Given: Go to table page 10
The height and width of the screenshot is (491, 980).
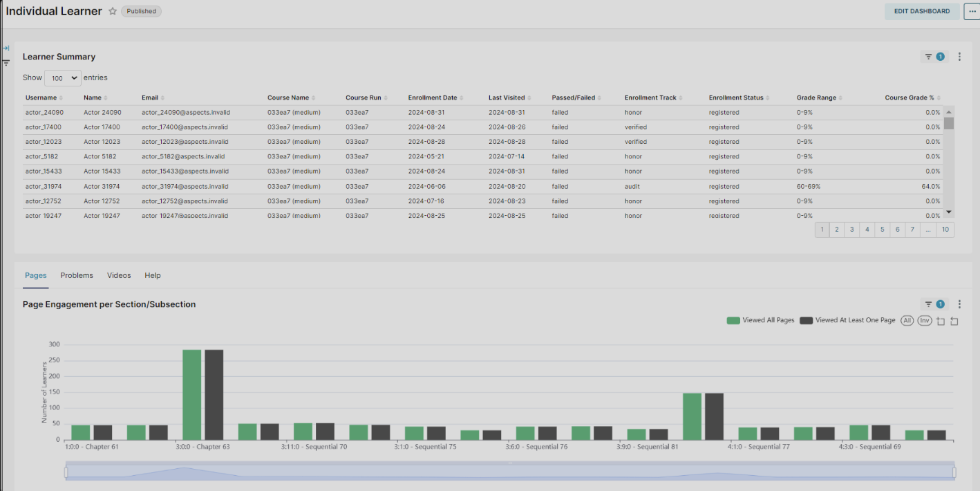Looking at the screenshot, I should click(x=945, y=230).
